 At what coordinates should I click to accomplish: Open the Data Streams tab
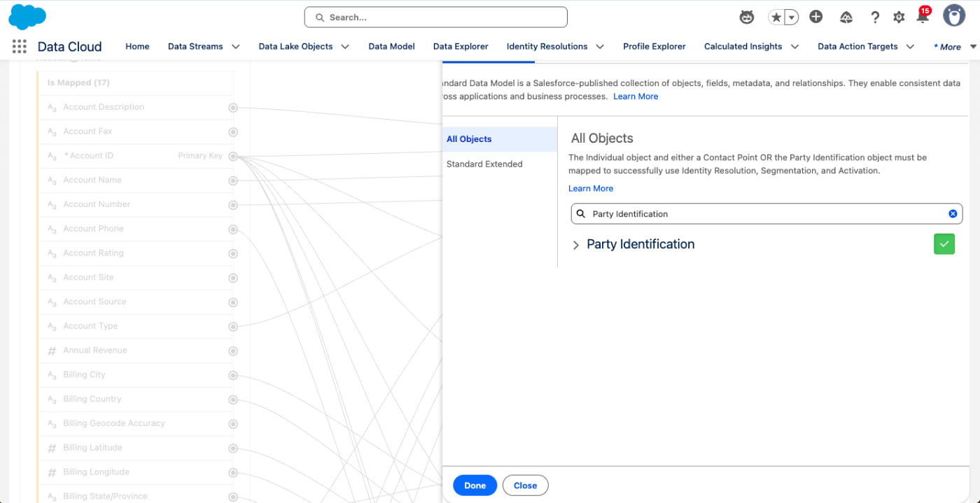(195, 46)
